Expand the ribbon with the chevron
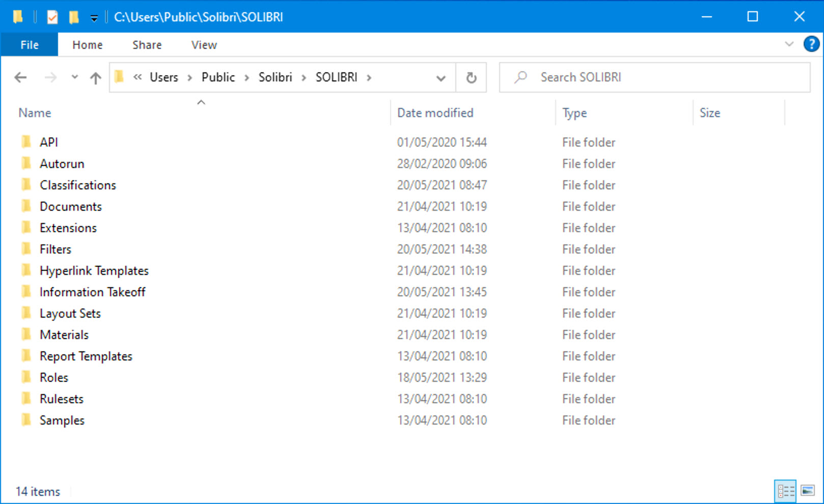 pyautogui.click(x=789, y=44)
